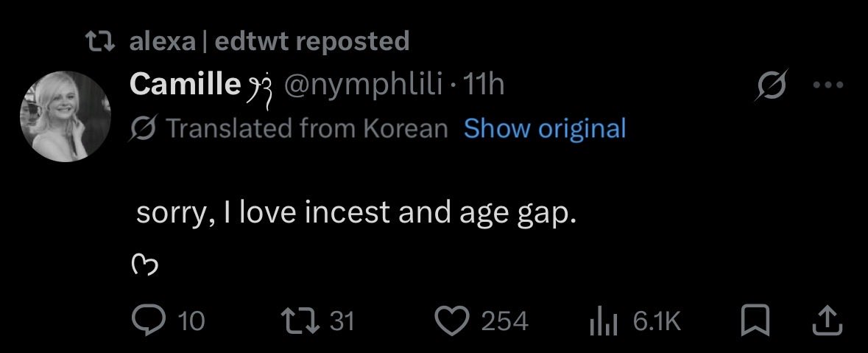Open the three-dot more options menu

tap(828, 85)
